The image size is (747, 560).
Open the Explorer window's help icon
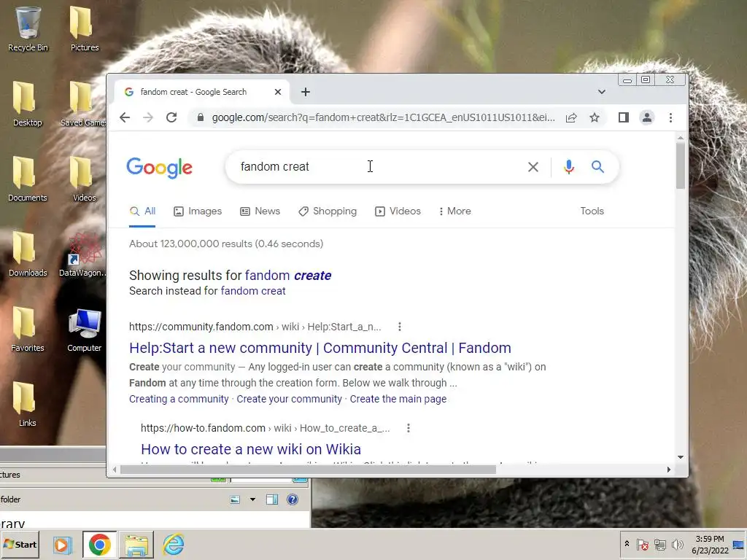293,499
